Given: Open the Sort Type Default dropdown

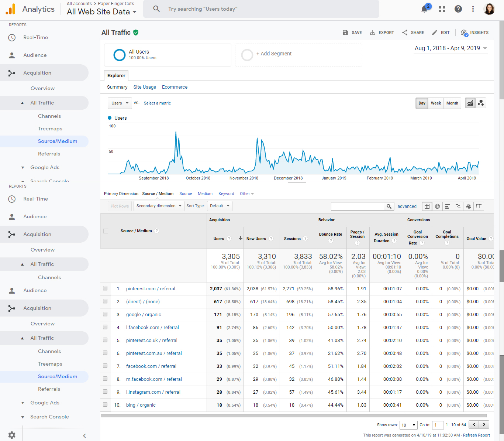Looking at the screenshot, I should click(220, 206).
